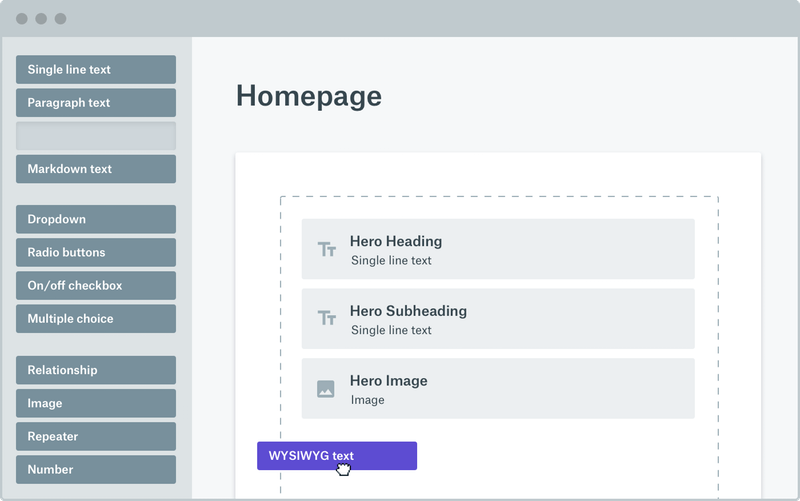Click the third window control dot

pos(61,19)
